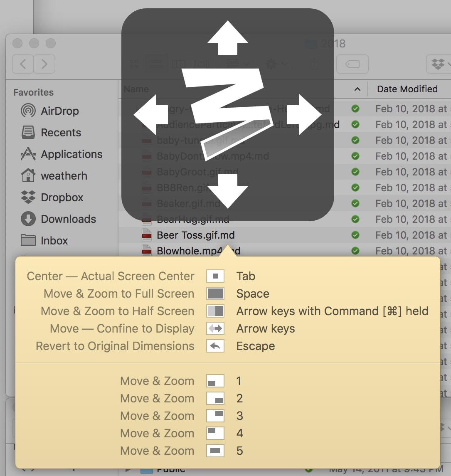The height and width of the screenshot is (476, 451).
Task: Click Beer Toss.gif.md modified date
Action: coord(413,235)
